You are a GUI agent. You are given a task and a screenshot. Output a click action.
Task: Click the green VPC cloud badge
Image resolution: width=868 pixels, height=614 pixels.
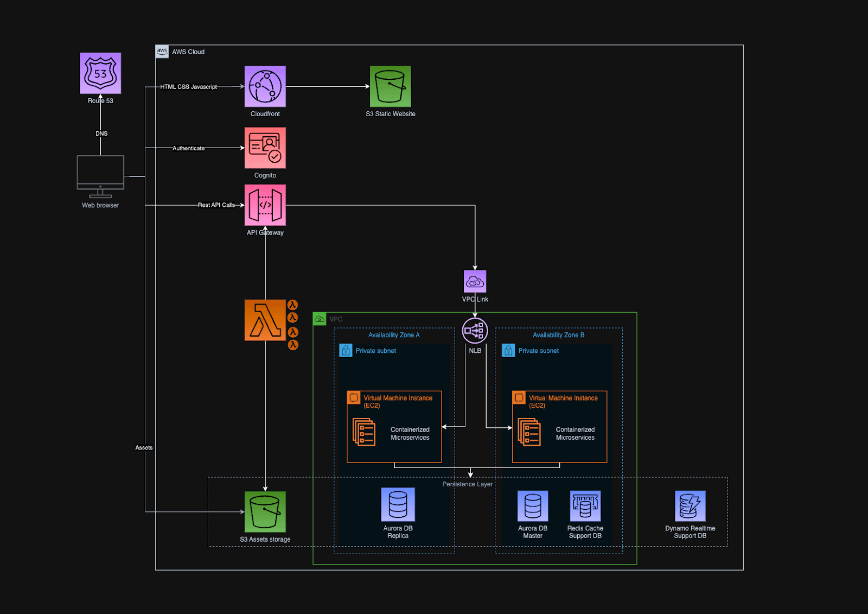[320, 319]
